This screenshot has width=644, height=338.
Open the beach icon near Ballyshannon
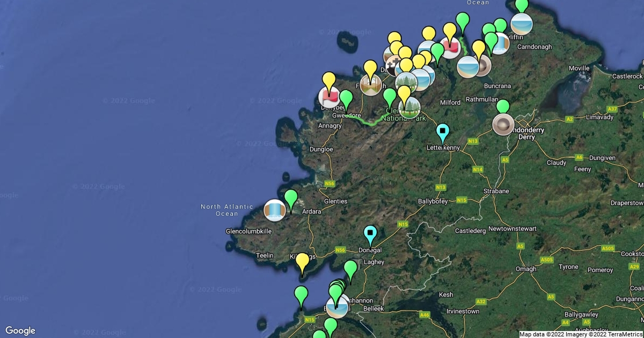pos(338,307)
